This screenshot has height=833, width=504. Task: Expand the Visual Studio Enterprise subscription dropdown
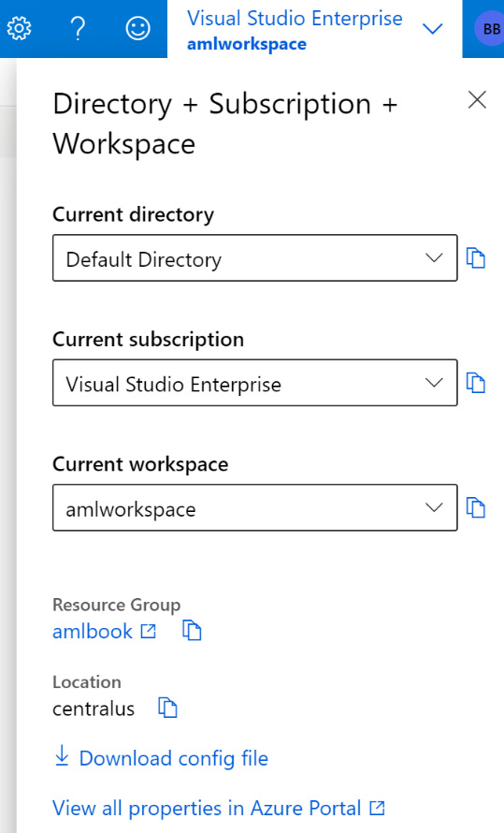[254, 383]
